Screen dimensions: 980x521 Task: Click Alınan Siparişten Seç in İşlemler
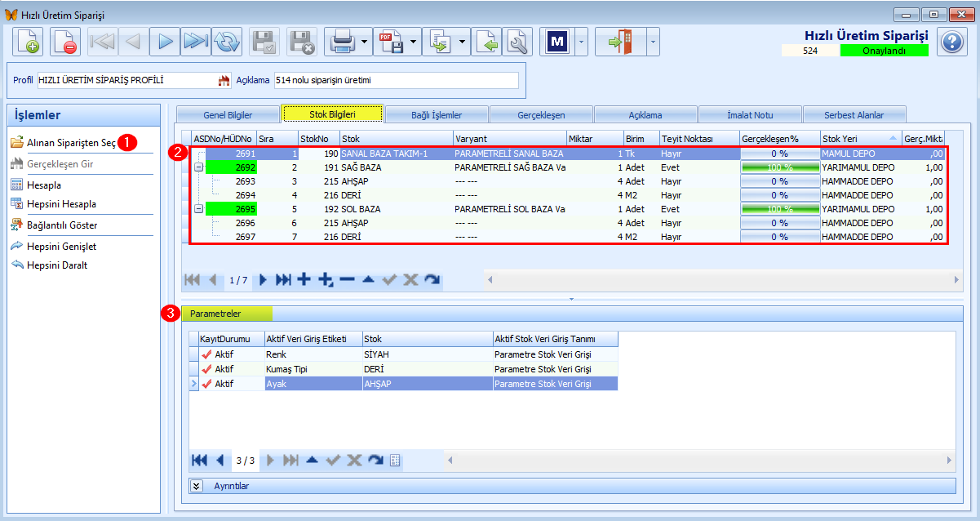point(71,142)
